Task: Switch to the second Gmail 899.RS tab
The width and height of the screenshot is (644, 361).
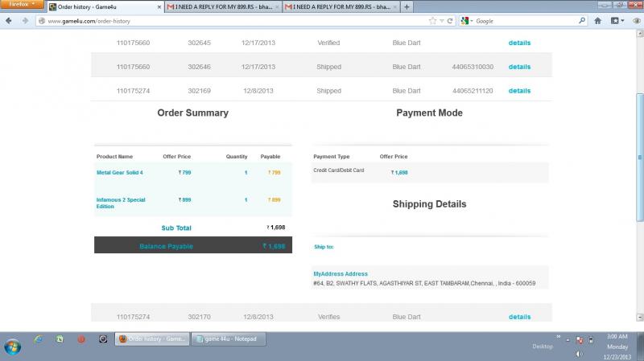Action: pyautogui.click(x=341, y=7)
